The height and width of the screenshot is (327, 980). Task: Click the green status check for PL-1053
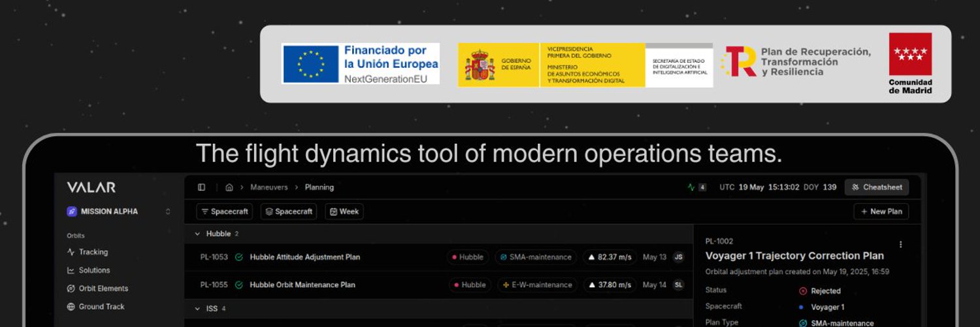[x=239, y=258]
